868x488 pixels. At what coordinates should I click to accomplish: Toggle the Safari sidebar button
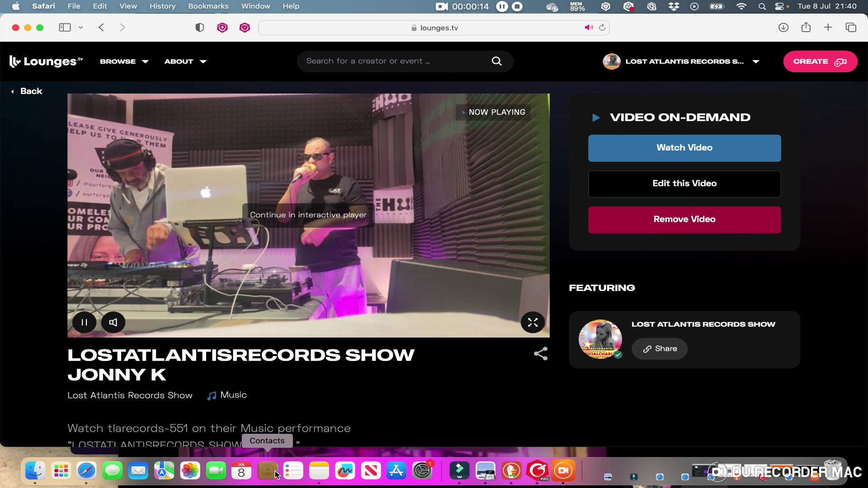click(x=65, y=28)
